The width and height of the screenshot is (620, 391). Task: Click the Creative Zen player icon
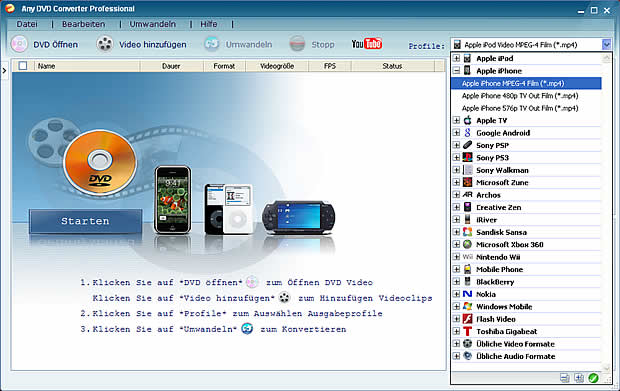pos(467,207)
